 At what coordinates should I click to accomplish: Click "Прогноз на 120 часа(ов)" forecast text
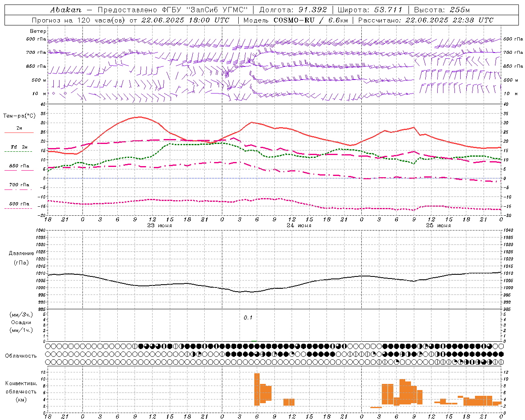(79, 20)
